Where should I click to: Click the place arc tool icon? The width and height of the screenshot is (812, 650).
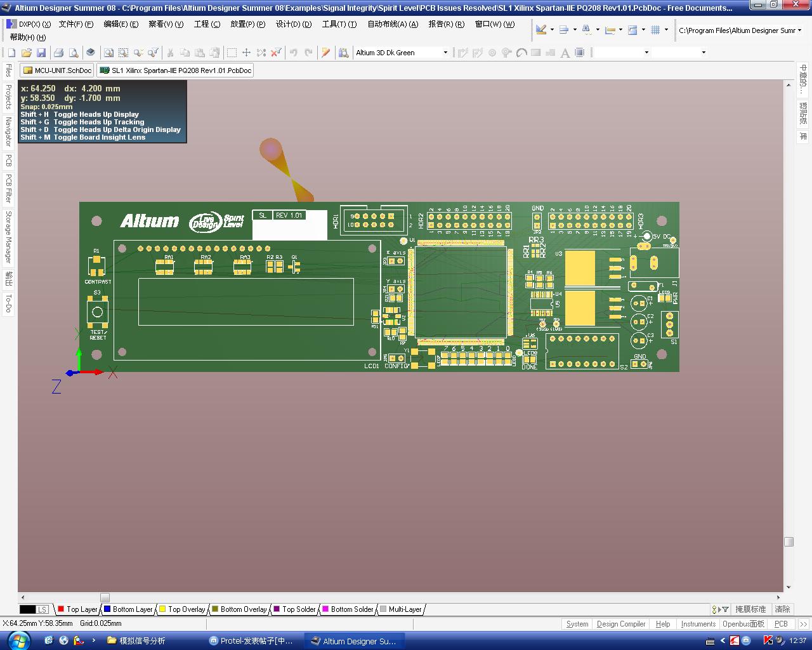click(521, 53)
